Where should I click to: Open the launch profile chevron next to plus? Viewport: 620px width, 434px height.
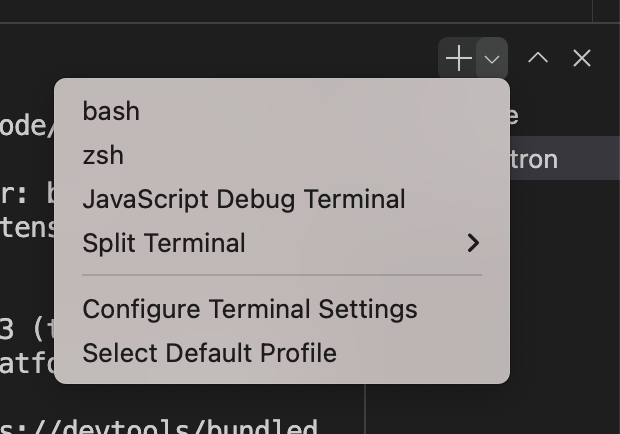(491, 59)
